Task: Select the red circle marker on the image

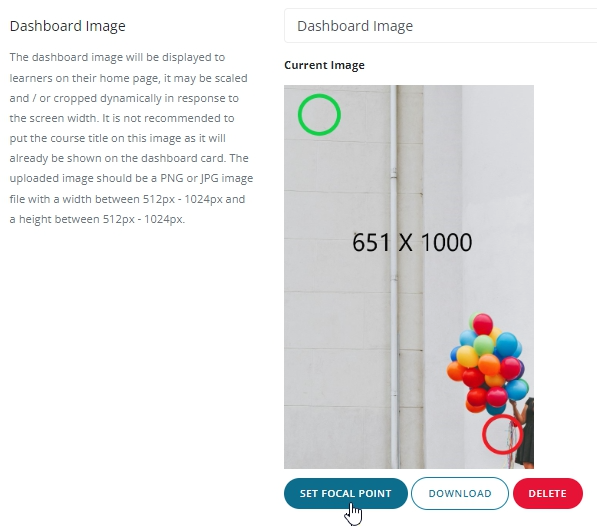Action: pyautogui.click(x=502, y=434)
